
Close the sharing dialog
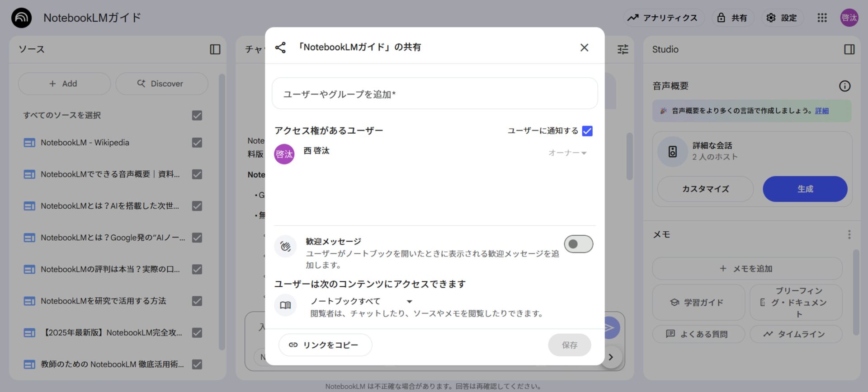[584, 47]
